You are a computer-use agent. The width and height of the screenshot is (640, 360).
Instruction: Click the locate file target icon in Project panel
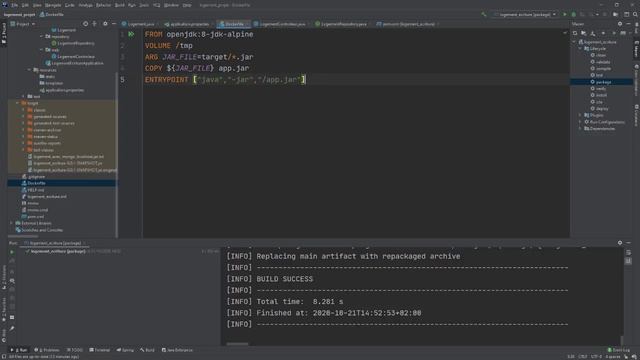pos(85,24)
